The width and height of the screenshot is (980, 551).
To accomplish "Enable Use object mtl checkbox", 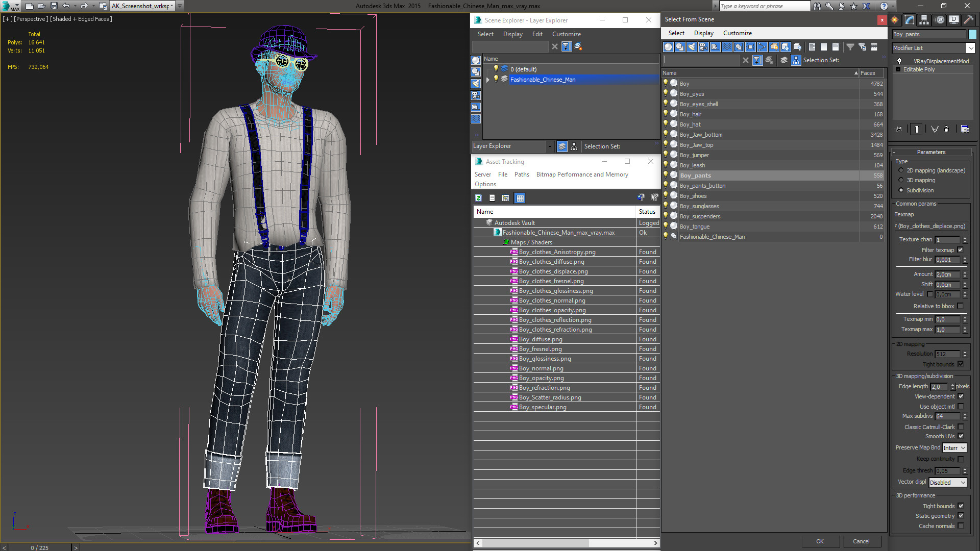I will click(961, 407).
